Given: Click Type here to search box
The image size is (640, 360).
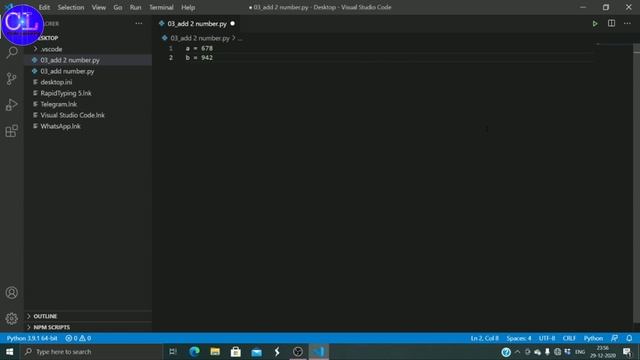Looking at the screenshot, I should pos(92,351).
